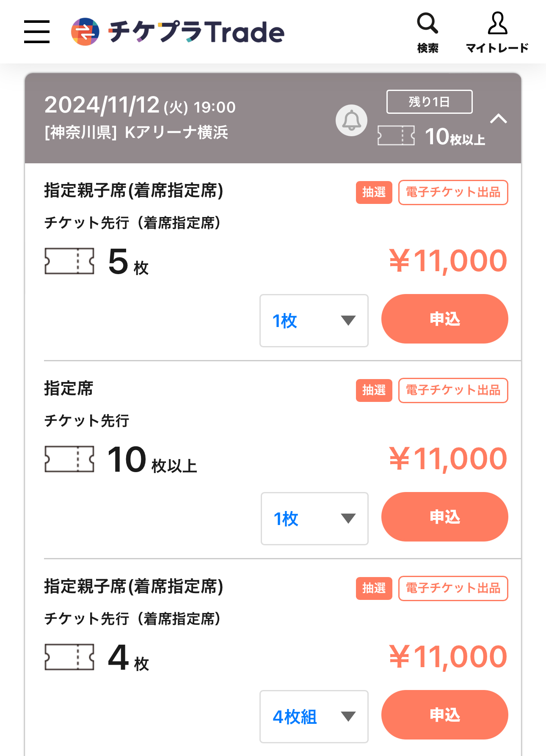Screen dimensions: 546x756
Task: Tap ticket icon beside 10枚以上 listing
Action: (69, 459)
